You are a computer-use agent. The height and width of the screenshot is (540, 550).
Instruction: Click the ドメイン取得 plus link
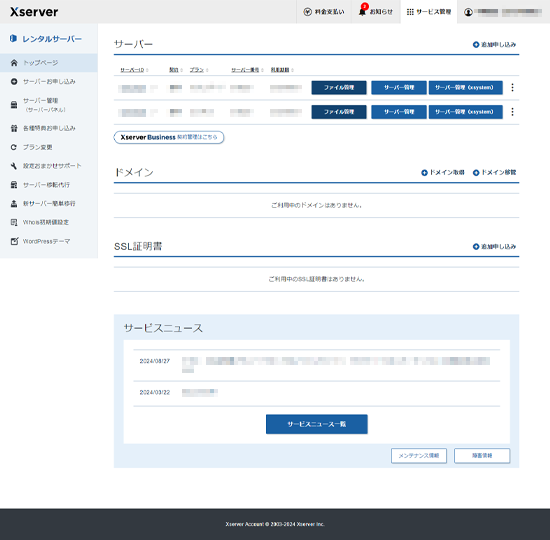point(443,173)
